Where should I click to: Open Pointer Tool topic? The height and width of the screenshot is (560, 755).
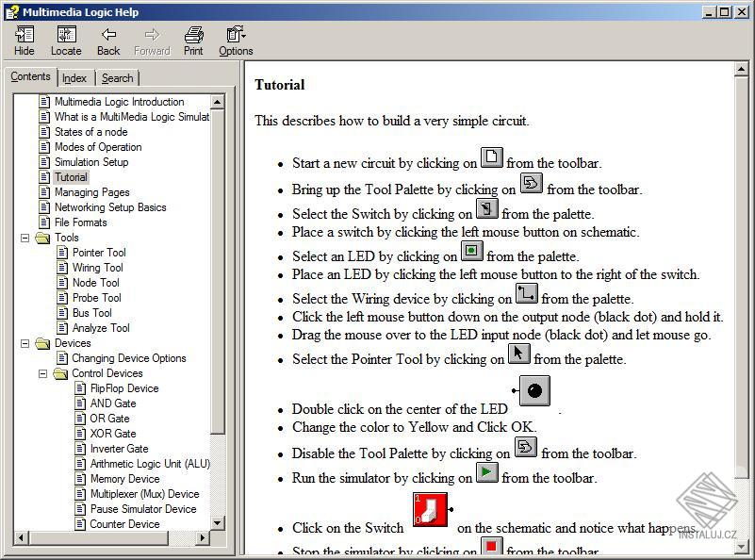click(x=99, y=253)
